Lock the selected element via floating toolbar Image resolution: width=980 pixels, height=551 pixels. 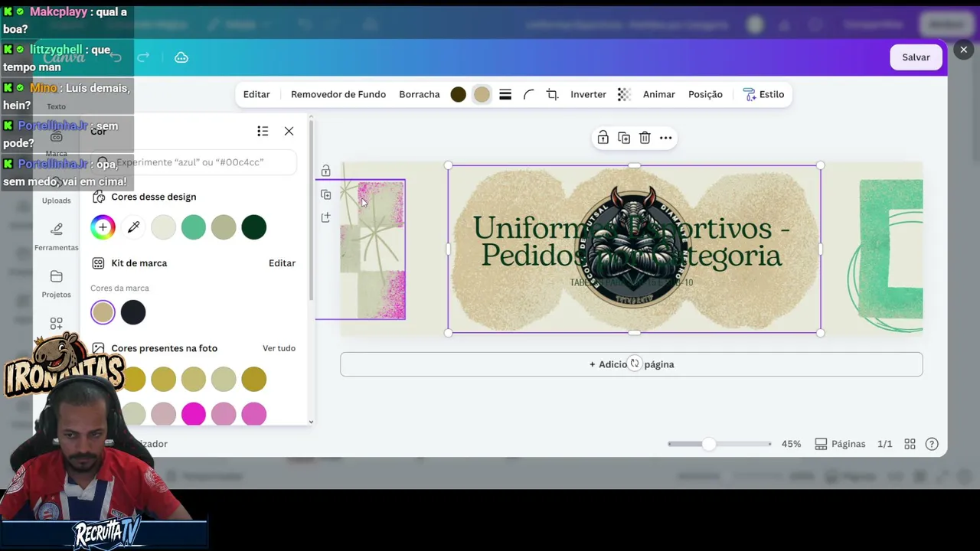(x=603, y=138)
